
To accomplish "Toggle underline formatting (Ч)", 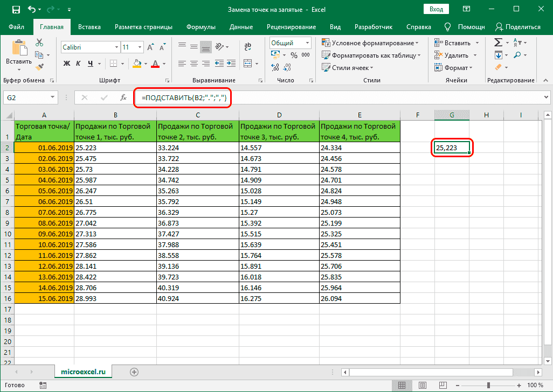I will click(x=89, y=64).
